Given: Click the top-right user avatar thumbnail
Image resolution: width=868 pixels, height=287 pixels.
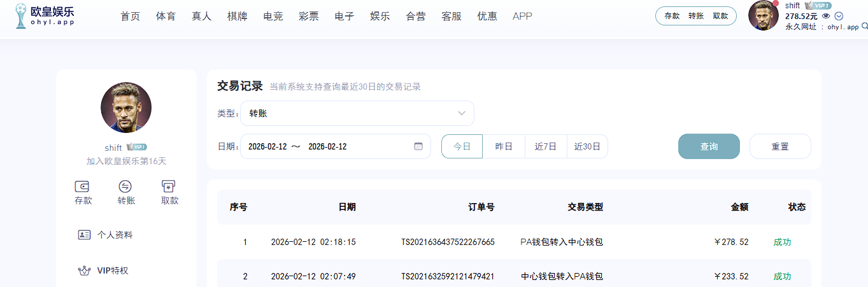Looking at the screenshot, I should (x=764, y=16).
